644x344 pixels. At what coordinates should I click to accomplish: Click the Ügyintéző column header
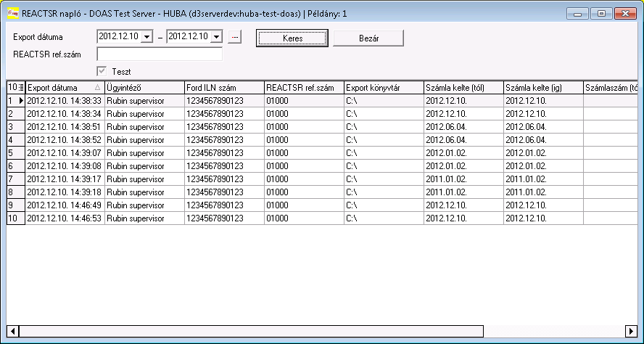(144, 88)
